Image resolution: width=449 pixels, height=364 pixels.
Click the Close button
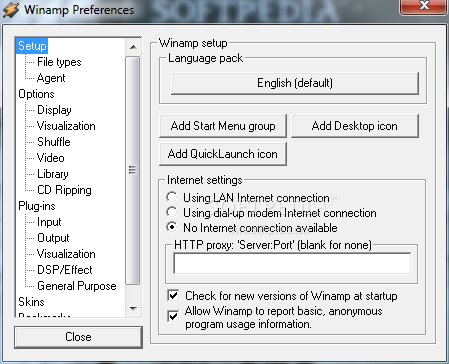coord(78,337)
